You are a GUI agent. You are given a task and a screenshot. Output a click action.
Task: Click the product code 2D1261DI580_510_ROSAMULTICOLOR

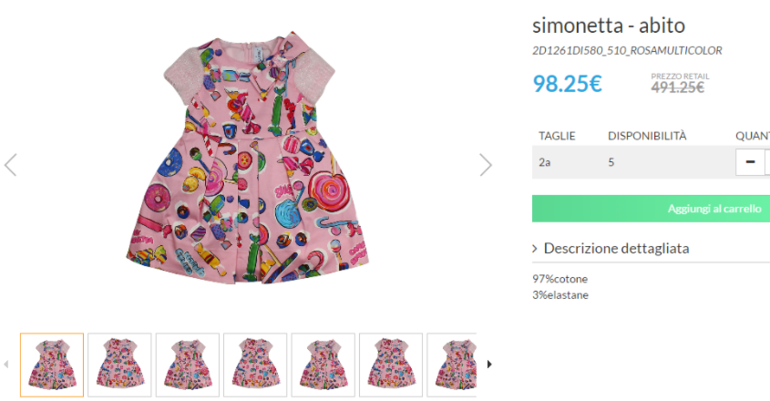(x=627, y=50)
